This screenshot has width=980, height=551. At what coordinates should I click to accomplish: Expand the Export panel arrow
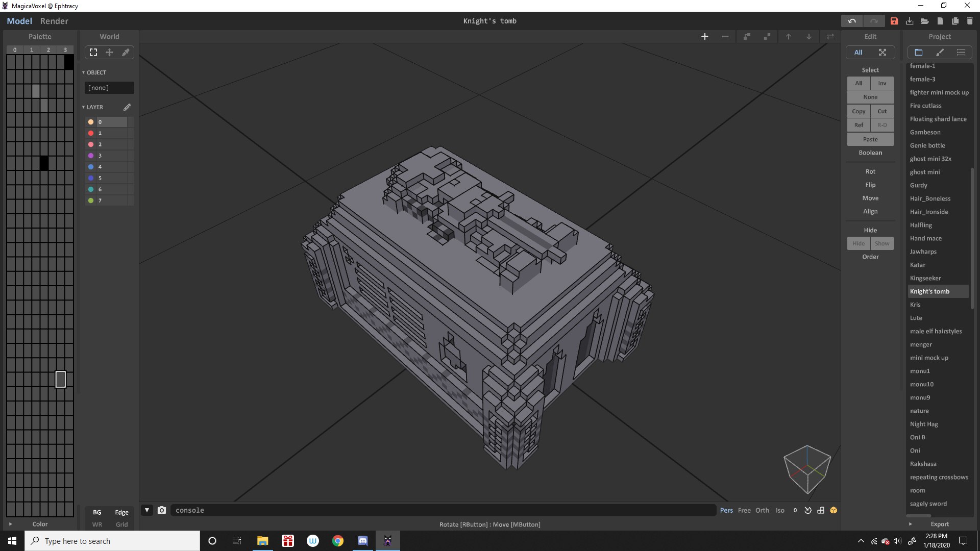click(x=910, y=524)
